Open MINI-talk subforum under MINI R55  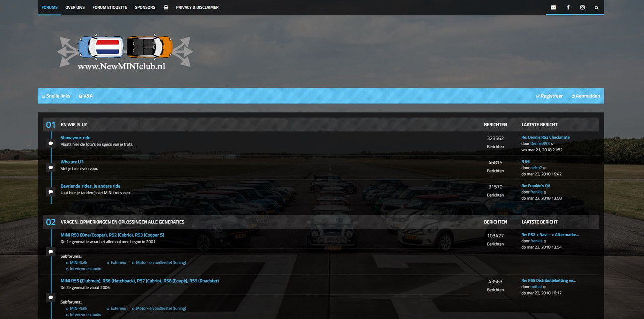[x=78, y=308]
